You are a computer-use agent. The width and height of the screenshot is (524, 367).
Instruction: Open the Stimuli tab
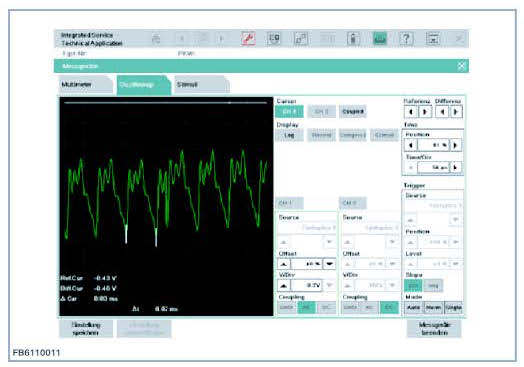pyautogui.click(x=201, y=85)
